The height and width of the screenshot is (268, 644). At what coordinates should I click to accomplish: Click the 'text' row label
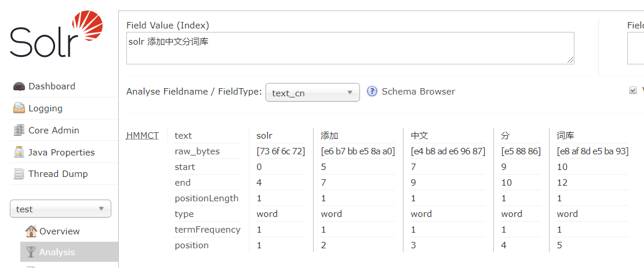tap(183, 135)
